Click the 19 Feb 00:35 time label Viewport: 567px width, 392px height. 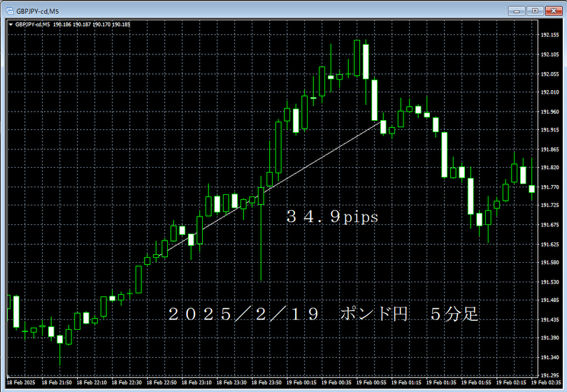(336, 383)
